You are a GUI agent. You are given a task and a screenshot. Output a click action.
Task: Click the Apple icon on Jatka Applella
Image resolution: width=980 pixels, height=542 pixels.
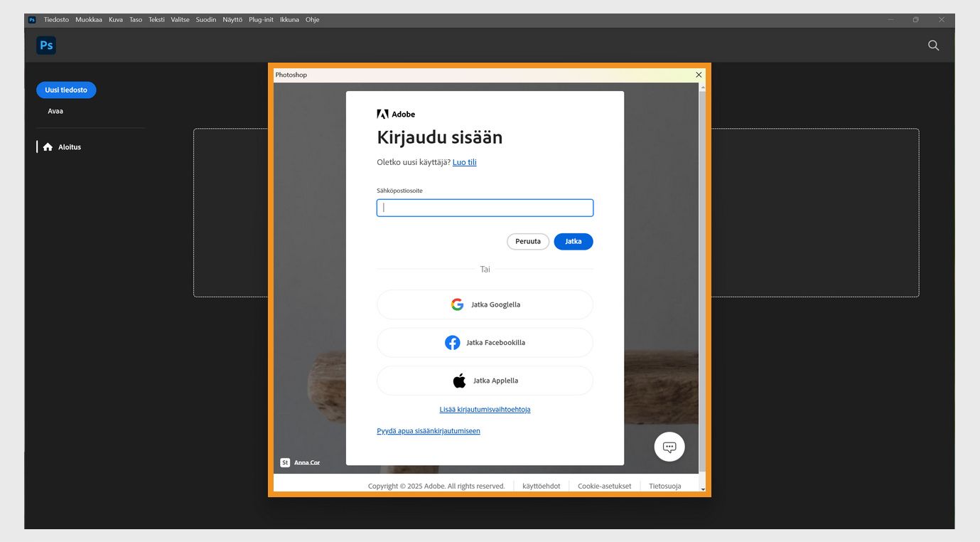pos(459,380)
